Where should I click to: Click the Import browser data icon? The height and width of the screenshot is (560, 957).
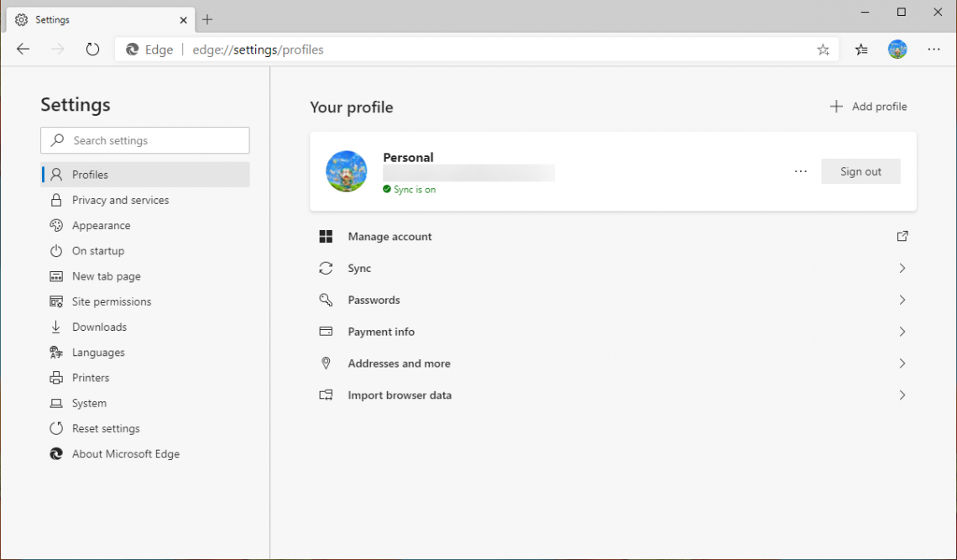(326, 395)
